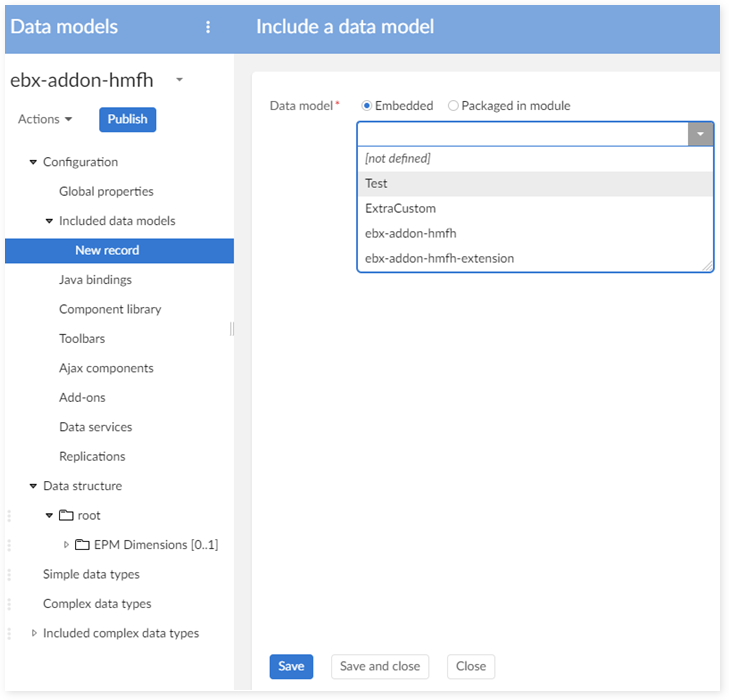Viewport: 729px width, 700px height.
Task: Click the Save and close button
Action: coord(380,667)
